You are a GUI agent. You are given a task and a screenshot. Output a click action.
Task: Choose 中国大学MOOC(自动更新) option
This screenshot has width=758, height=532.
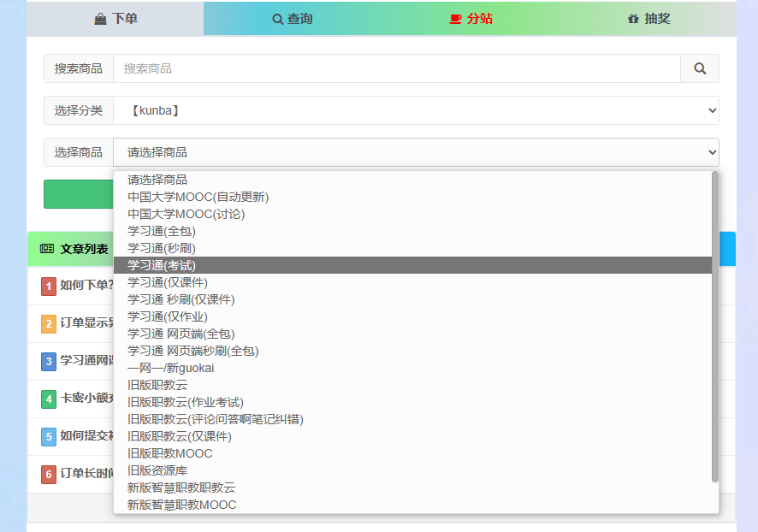[413, 197]
